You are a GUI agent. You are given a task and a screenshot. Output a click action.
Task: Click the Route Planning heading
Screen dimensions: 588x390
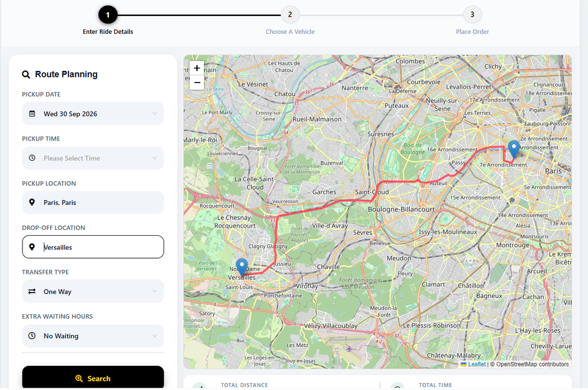[67, 74]
